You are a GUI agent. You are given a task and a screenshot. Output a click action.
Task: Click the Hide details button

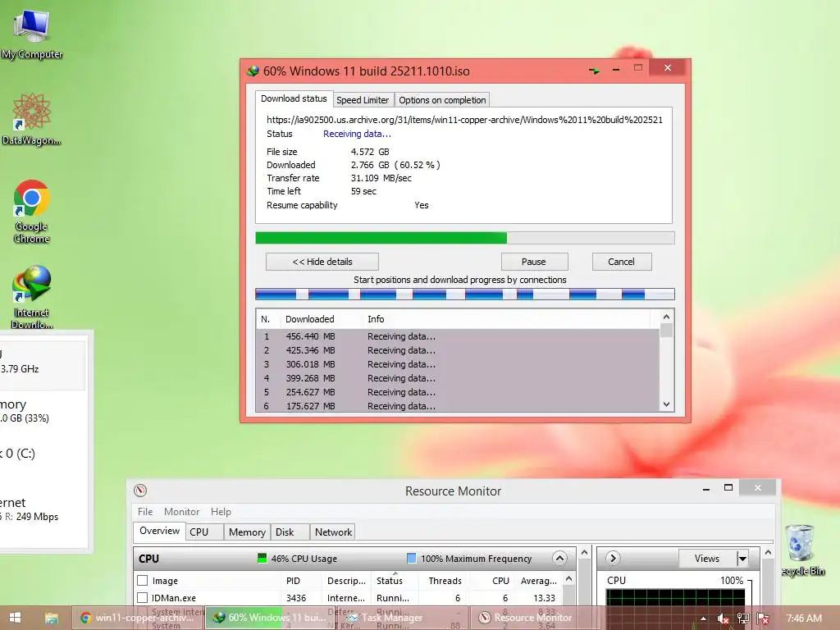pyautogui.click(x=322, y=262)
